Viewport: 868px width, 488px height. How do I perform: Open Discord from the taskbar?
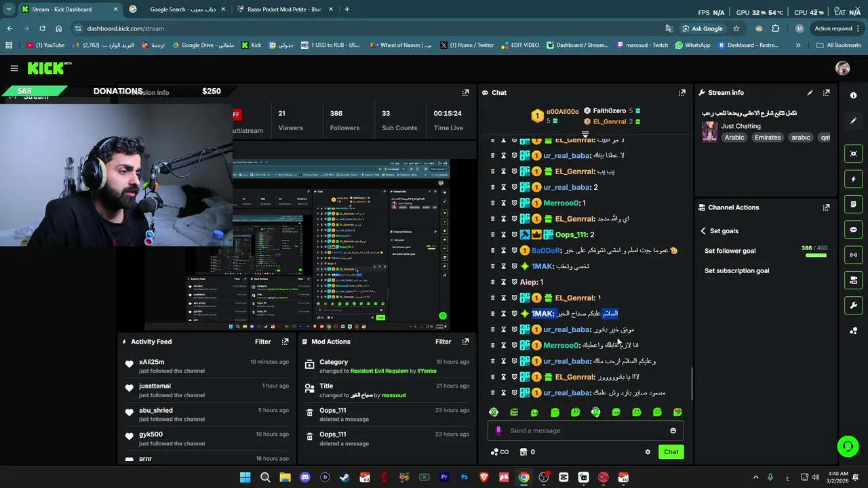click(x=304, y=478)
